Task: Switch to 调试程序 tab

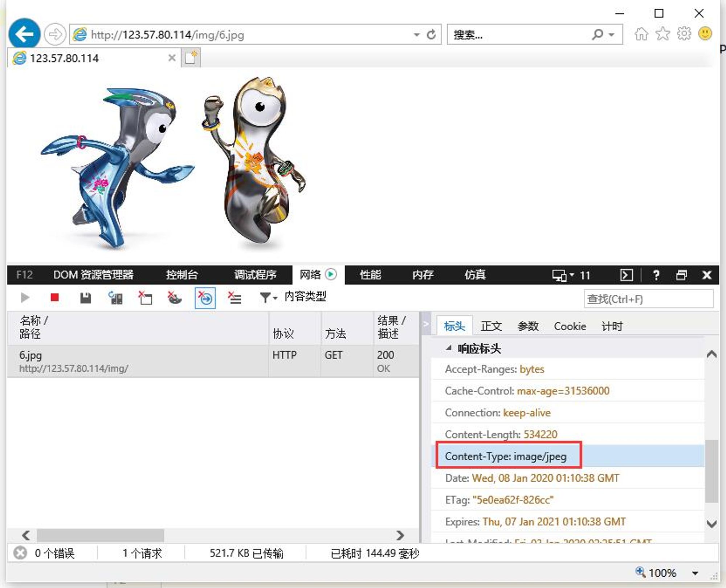Action: pos(255,275)
